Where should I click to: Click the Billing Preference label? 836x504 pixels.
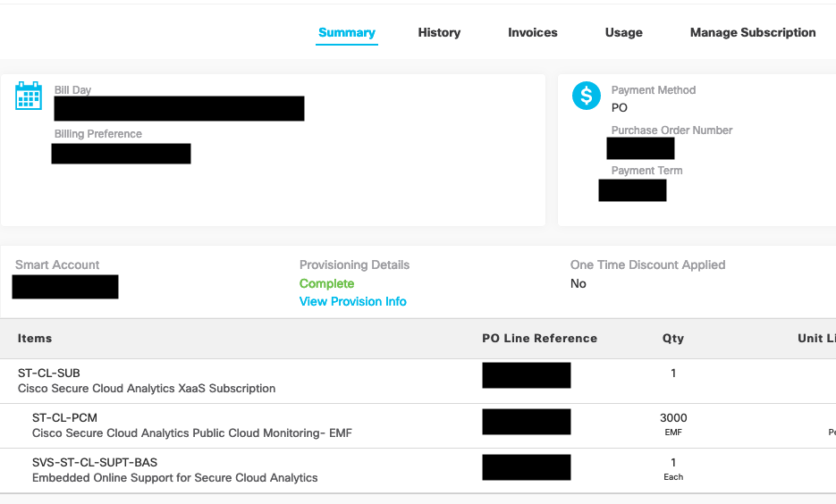pyautogui.click(x=98, y=134)
